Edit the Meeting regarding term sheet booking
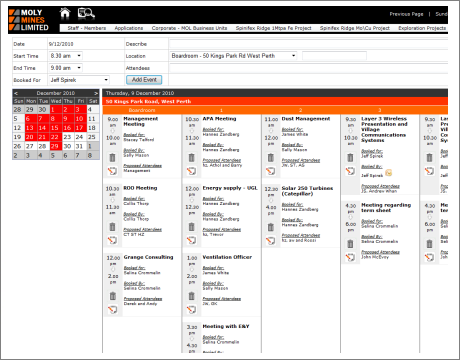The width and height of the screenshot is (460, 360). point(350,257)
